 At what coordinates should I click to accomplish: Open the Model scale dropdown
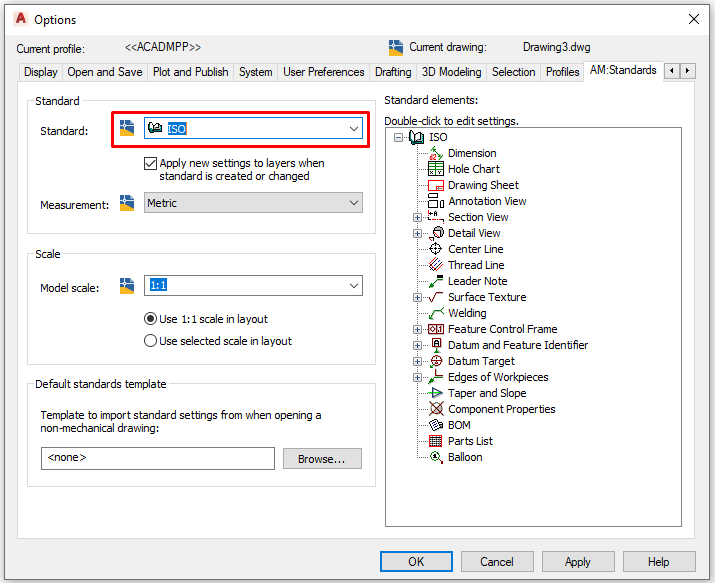tap(353, 286)
